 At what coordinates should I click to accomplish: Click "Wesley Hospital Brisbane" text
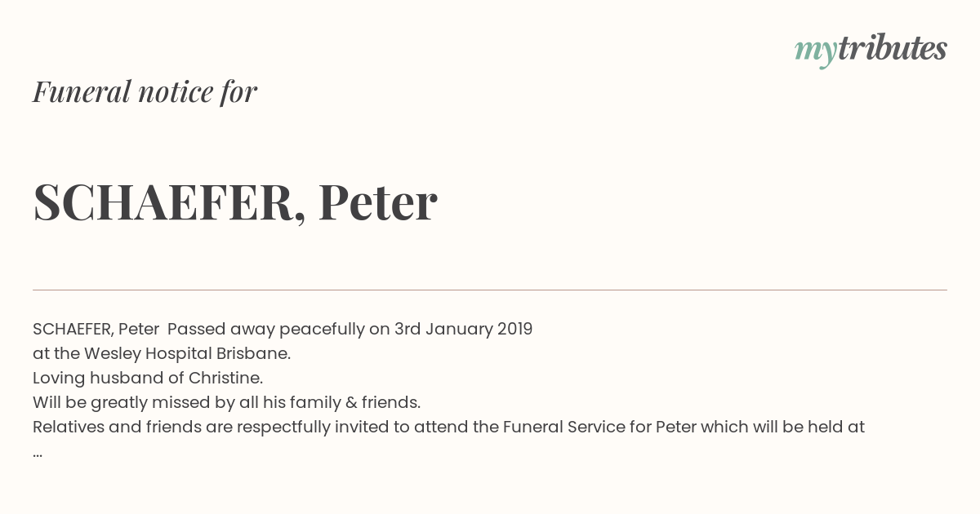[x=186, y=354]
